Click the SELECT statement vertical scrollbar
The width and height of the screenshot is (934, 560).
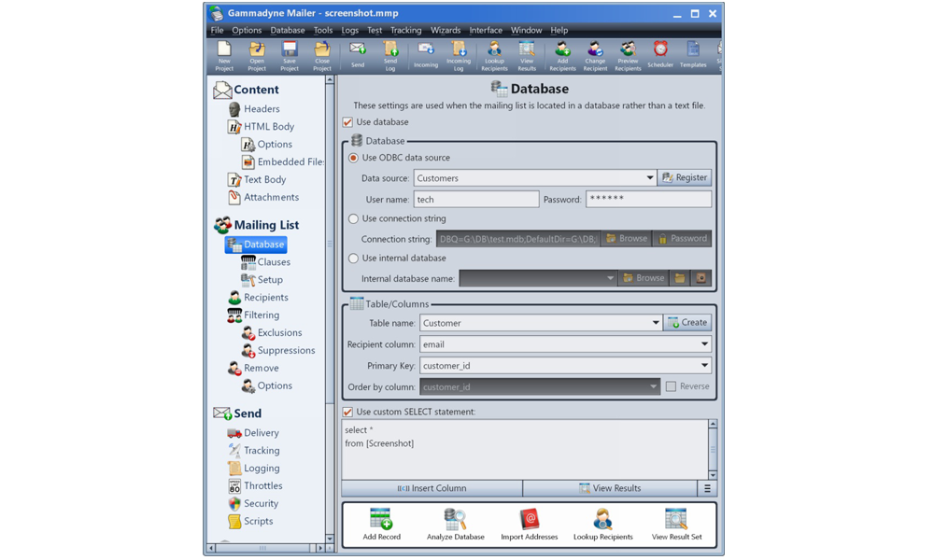pos(712,449)
